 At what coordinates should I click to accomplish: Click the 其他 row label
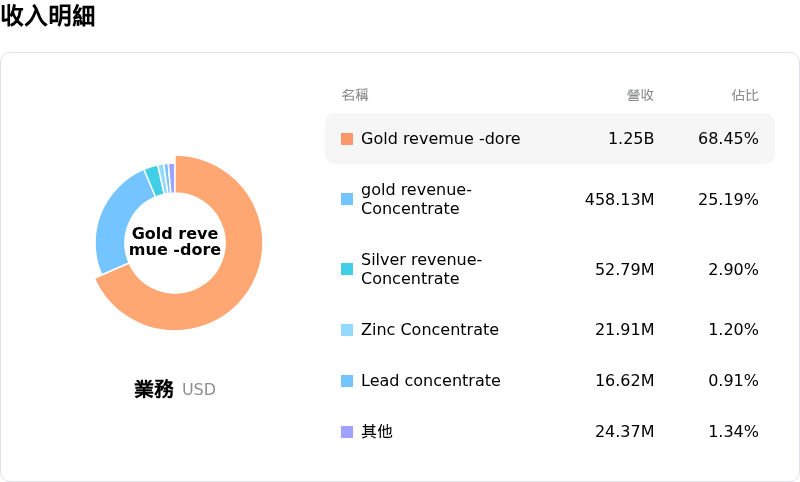coord(377,432)
